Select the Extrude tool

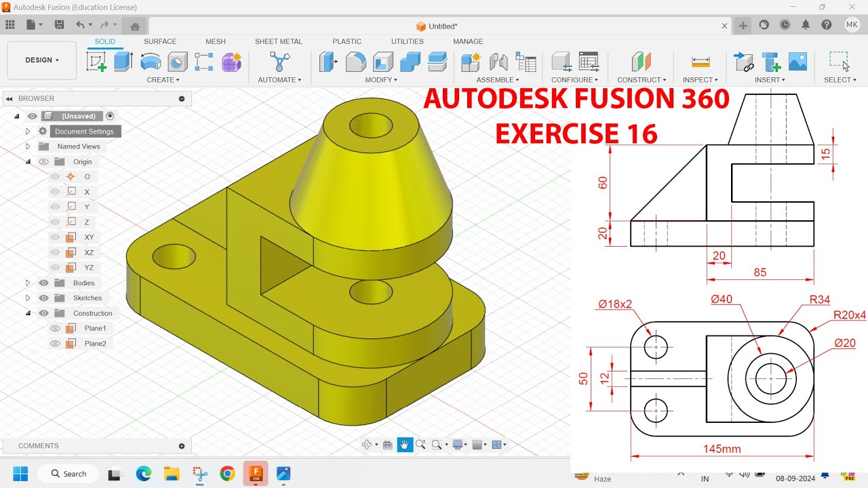(x=123, y=62)
